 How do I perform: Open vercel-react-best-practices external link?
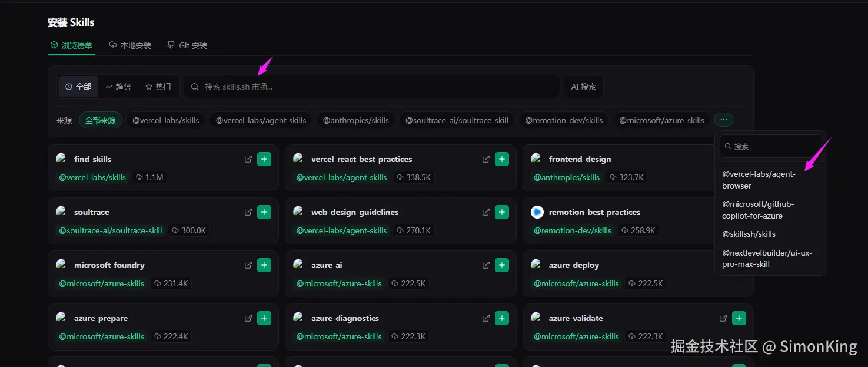coord(486,159)
